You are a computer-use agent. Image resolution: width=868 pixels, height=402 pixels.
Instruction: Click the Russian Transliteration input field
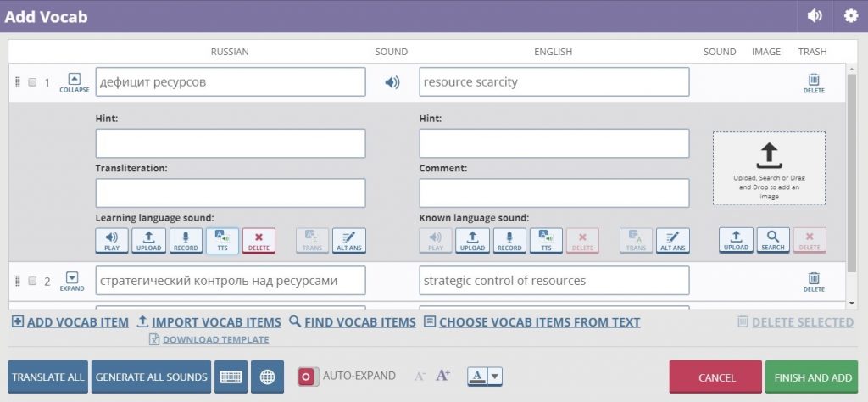coord(231,193)
